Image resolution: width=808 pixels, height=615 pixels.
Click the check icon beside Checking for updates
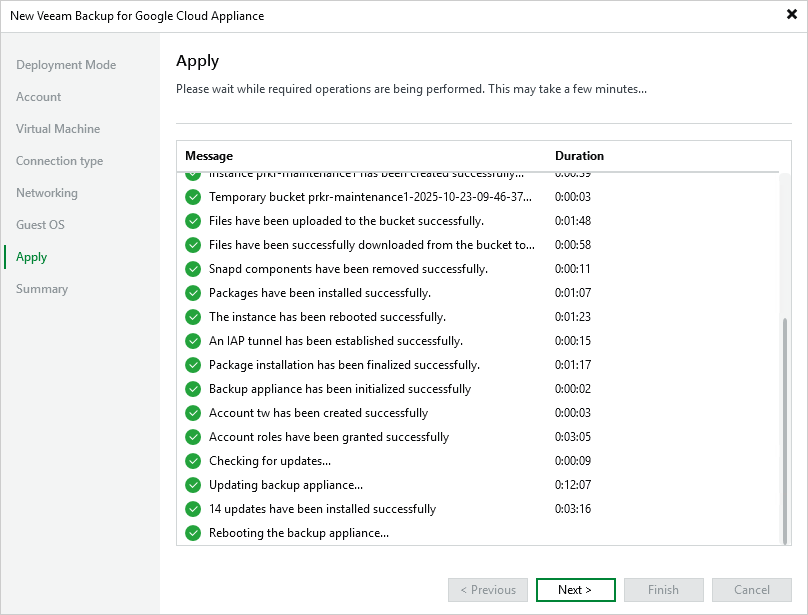pos(193,461)
